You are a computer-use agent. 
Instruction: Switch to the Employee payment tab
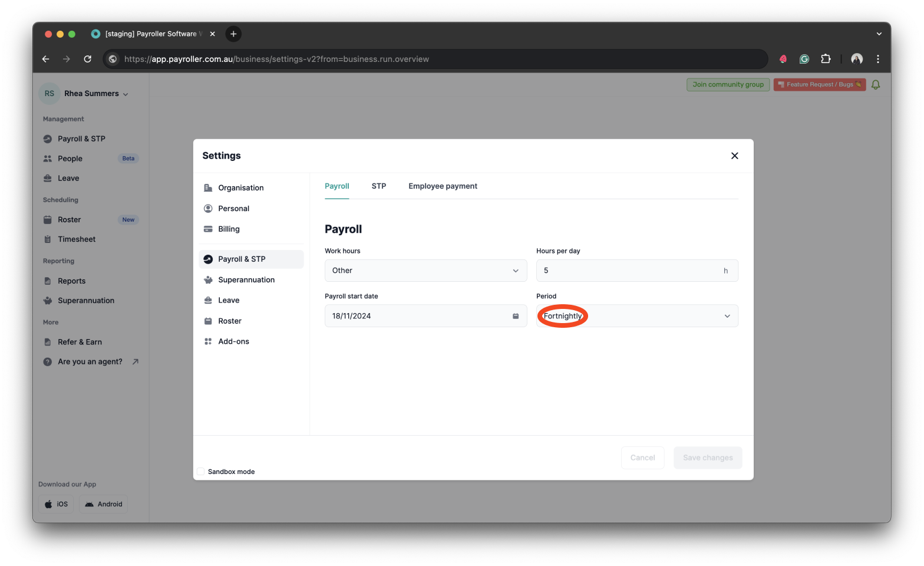(x=443, y=186)
